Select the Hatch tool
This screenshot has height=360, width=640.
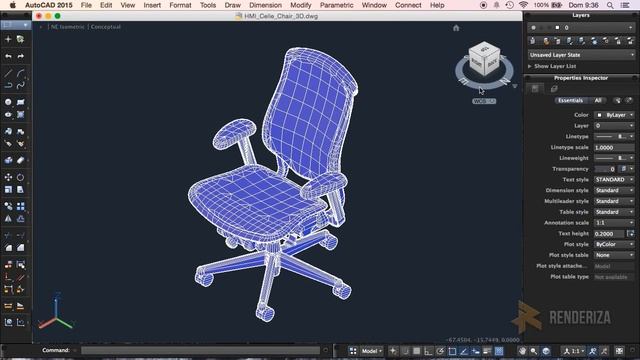pos(20,115)
